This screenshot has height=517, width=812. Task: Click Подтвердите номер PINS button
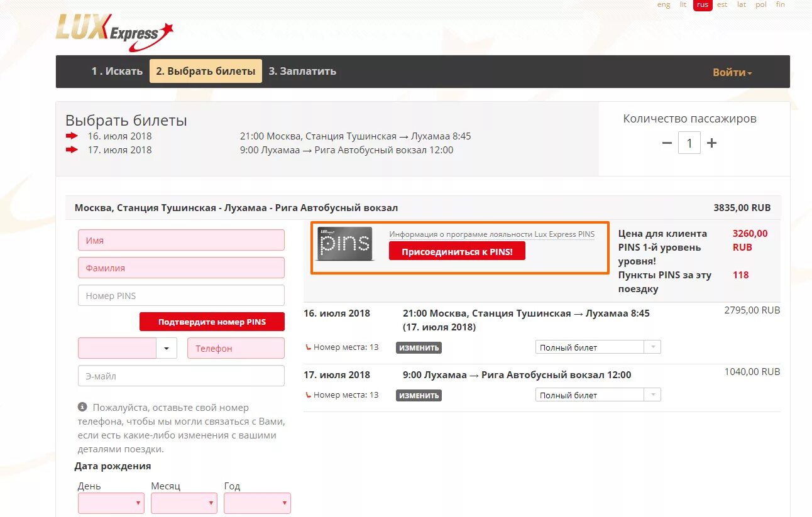[212, 322]
